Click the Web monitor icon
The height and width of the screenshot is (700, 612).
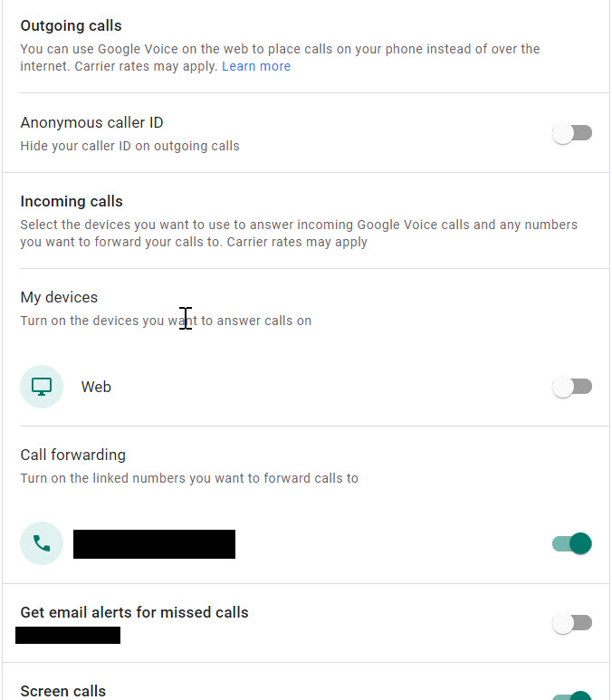(42, 387)
